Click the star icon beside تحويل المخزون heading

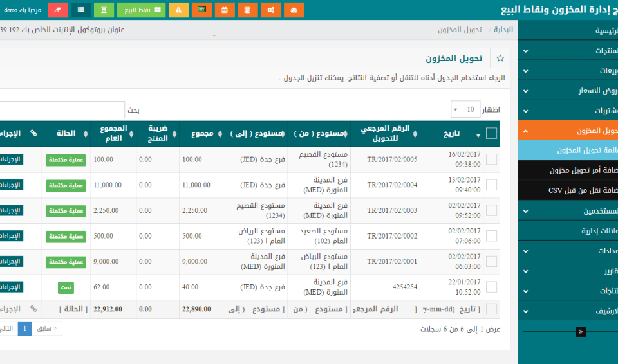pyautogui.click(x=500, y=59)
